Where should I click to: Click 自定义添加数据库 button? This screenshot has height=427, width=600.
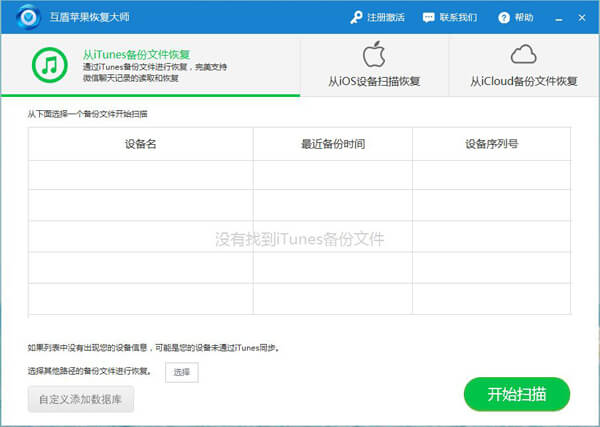pyautogui.click(x=81, y=399)
